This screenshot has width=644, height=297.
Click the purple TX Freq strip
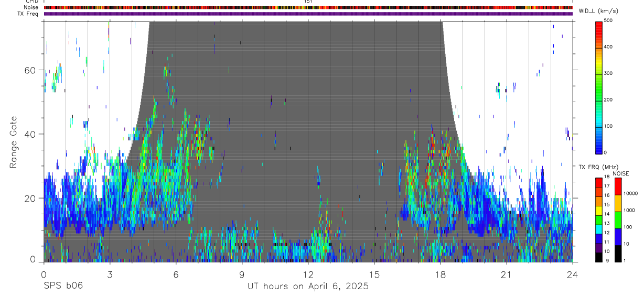click(308, 14)
